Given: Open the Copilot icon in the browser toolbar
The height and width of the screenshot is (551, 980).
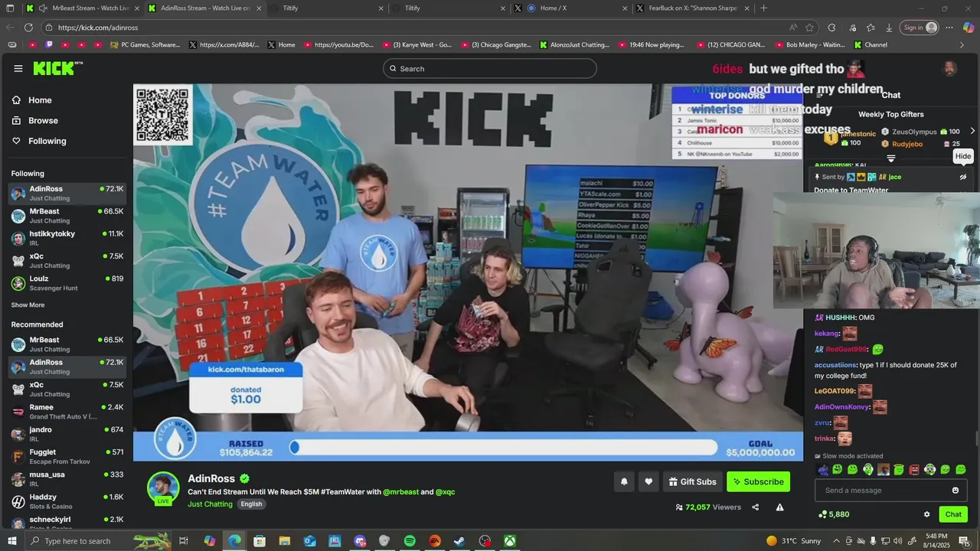Looking at the screenshot, I should click(968, 28).
